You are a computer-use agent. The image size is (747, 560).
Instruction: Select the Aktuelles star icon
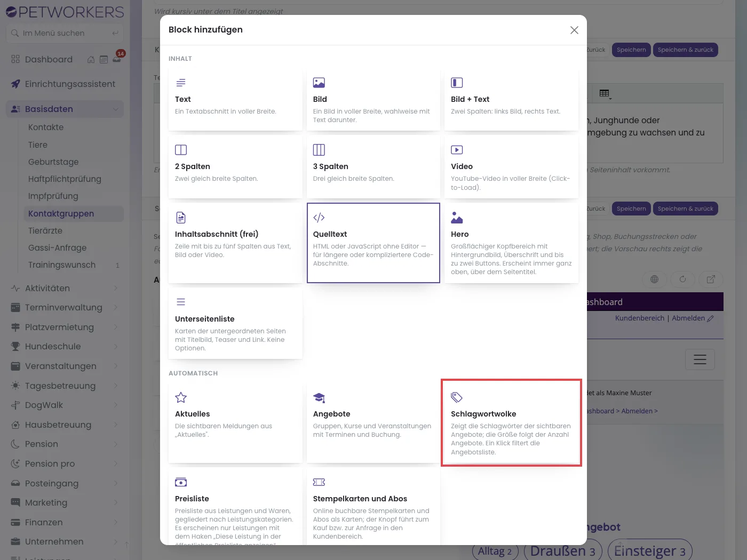181,397
